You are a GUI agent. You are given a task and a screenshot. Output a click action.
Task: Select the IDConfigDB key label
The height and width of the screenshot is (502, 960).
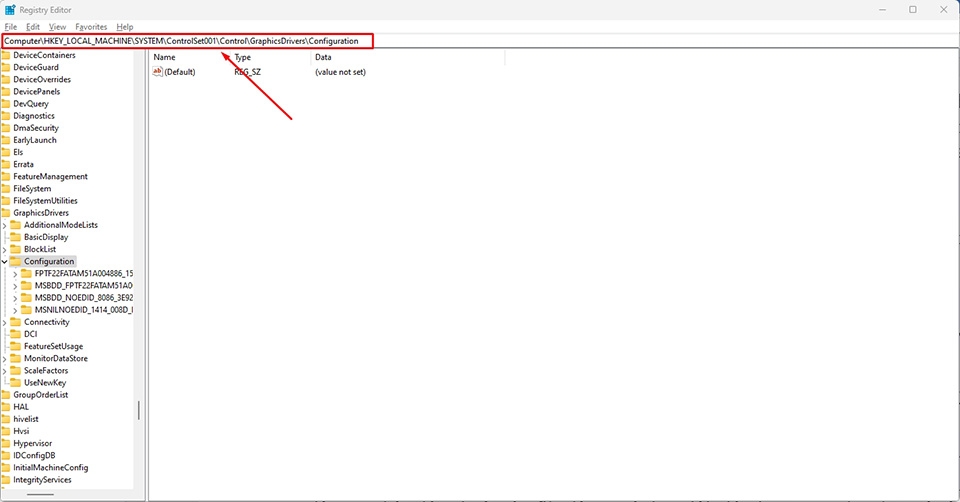pos(34,455)
